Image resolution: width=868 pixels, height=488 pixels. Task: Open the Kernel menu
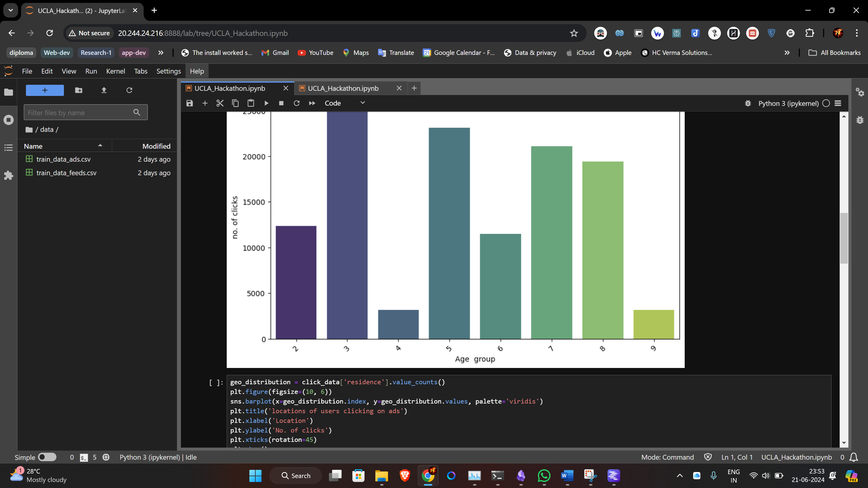pyautogui.click(x=115, y=71)
